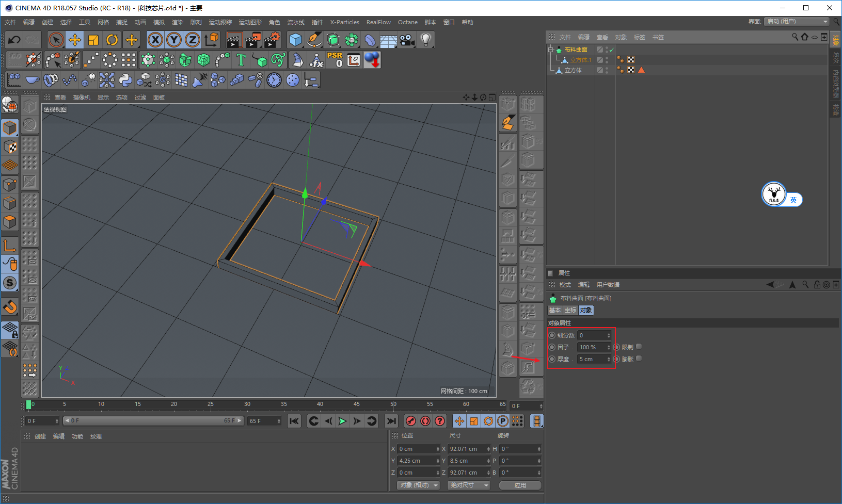The image size is (842, 504).
Task: Select the Scale tool icon
Action: 93,40
